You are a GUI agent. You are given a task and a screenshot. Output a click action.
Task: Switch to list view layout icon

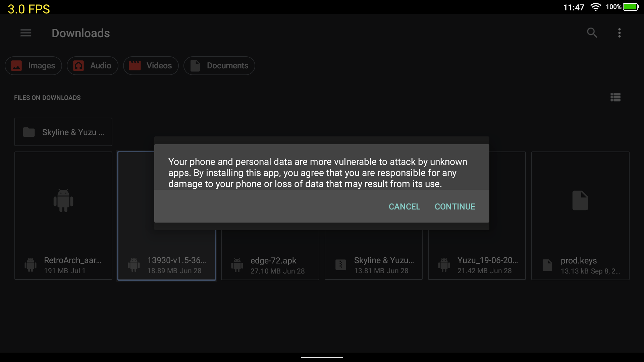click(x=615, y=98)
